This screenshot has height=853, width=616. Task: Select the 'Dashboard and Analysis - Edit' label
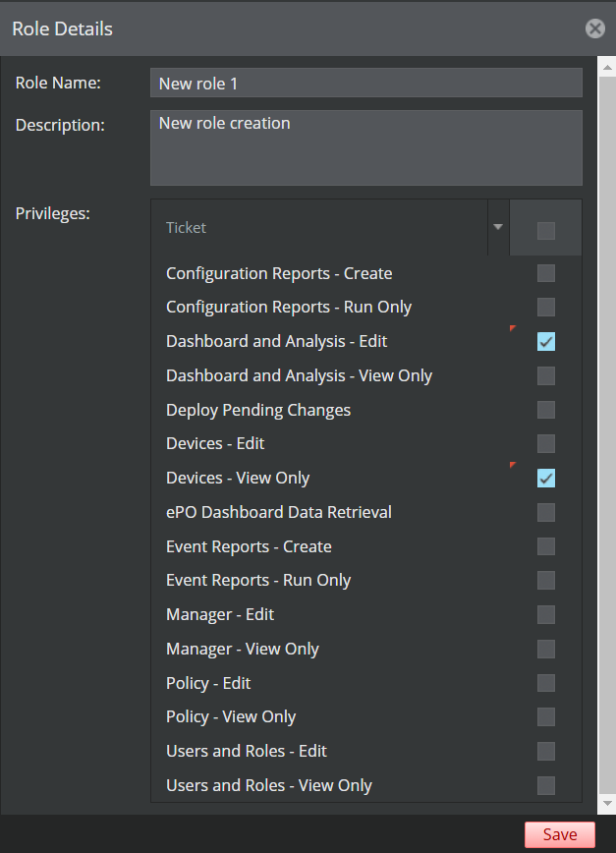point(276,342)
